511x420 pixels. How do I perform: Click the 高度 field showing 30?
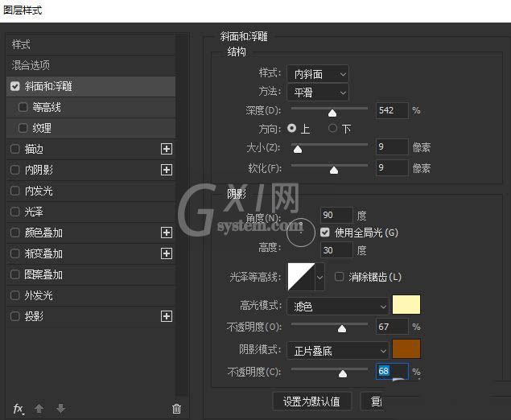point(336,250)
